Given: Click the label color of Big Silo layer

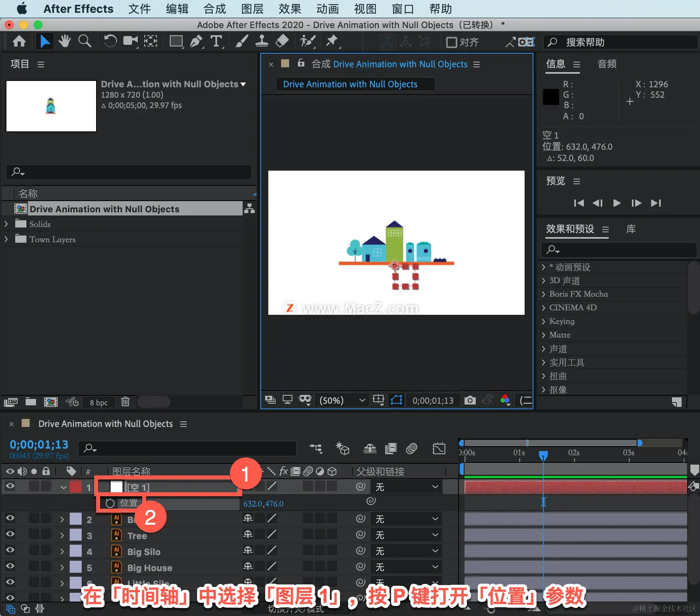Looking at the screenshot, I should pos(76,551).
